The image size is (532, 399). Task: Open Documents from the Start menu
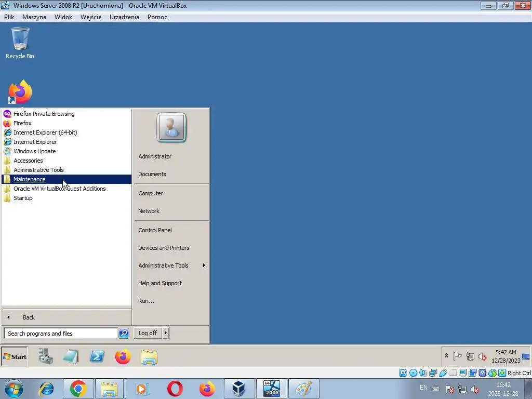click(x=152, y=174)
